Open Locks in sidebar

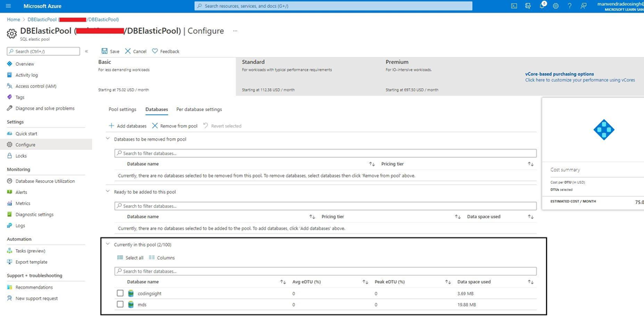(21, 156)
